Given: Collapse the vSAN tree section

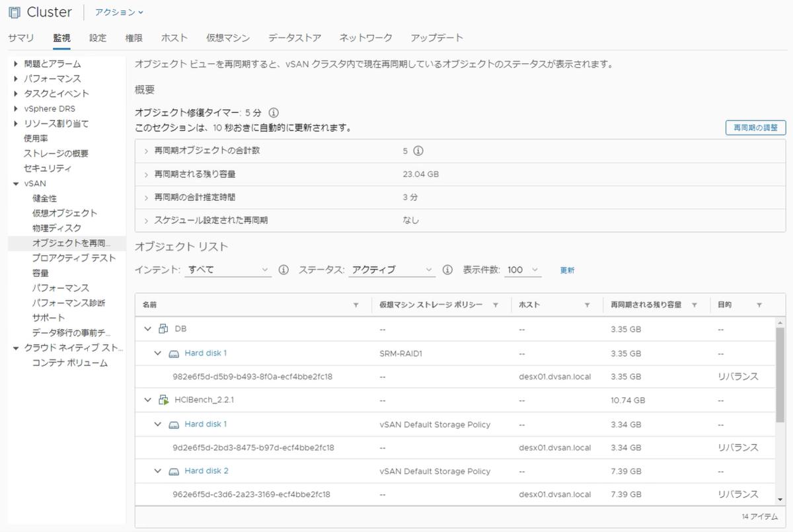Looking at the screenshot, I should pos(16,184).
